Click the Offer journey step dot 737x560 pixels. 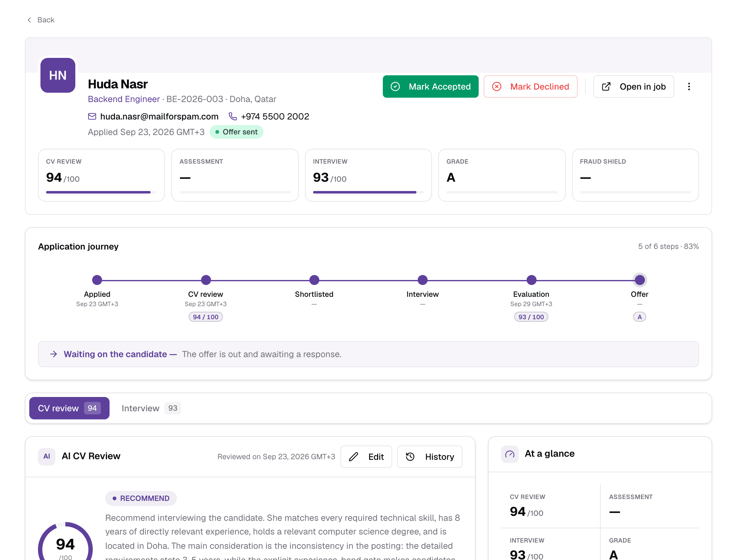[x=639, y=280]
